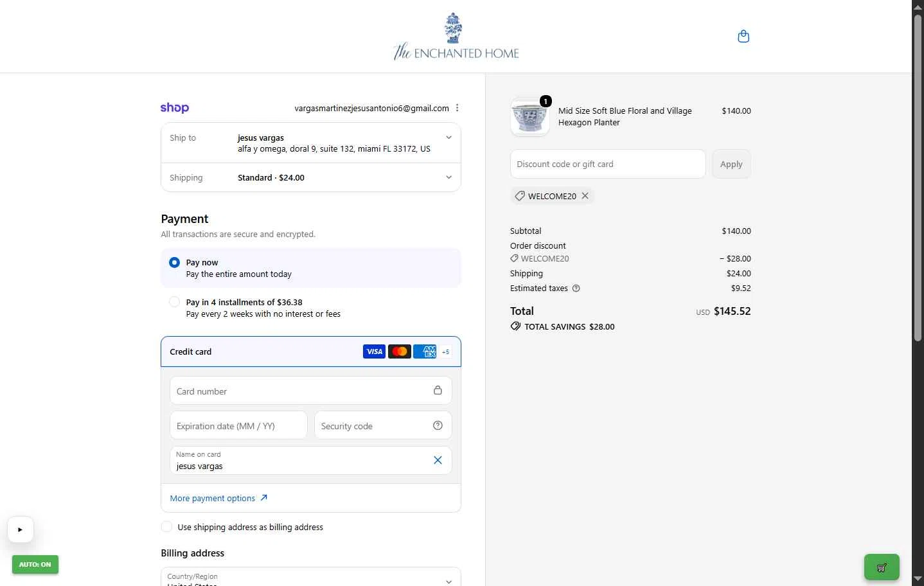The width and height of the screenshot is (924, 586).
Task: Open More payment options link
Action: coord(219,498)
